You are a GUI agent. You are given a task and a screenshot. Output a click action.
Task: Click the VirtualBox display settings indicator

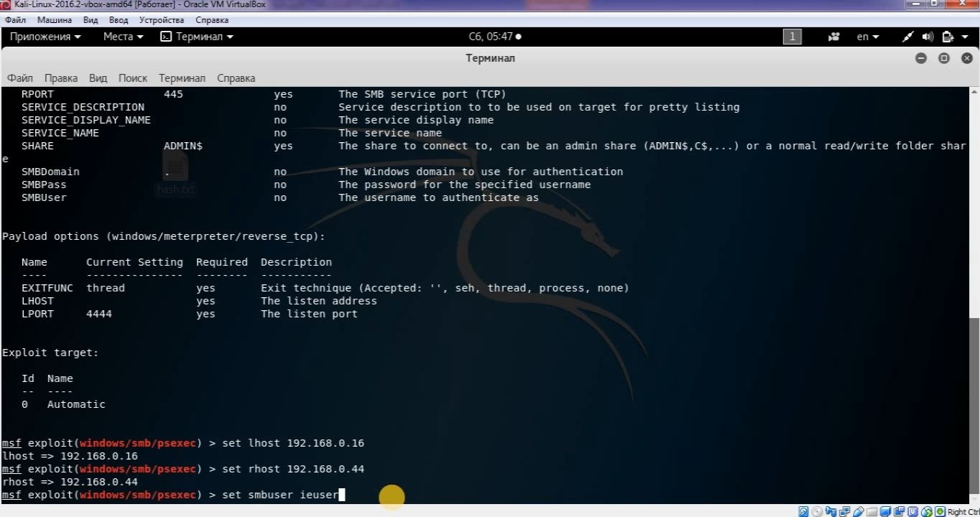coord(886,512)
